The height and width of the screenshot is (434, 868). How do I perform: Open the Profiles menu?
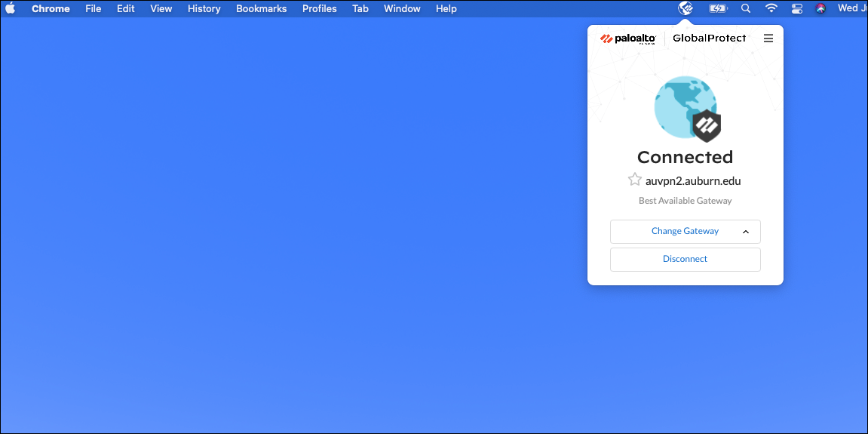[x=320, y=9]
